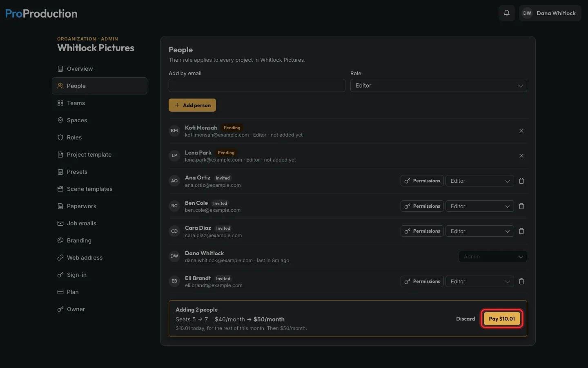Click the AO avatar for Ana Ortiz
The height and width of the screenshot is (368, 588).
pyautogui.click(x=174, y=181)
